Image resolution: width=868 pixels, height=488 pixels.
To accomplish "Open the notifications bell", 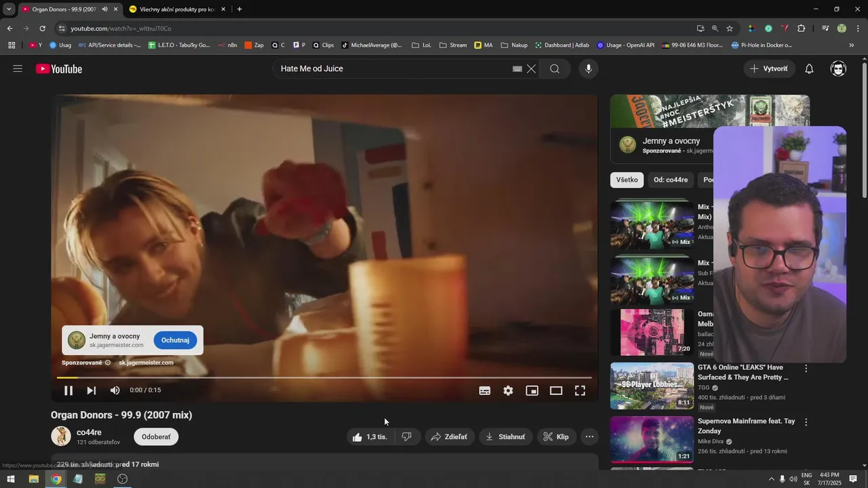I will 809,68.
